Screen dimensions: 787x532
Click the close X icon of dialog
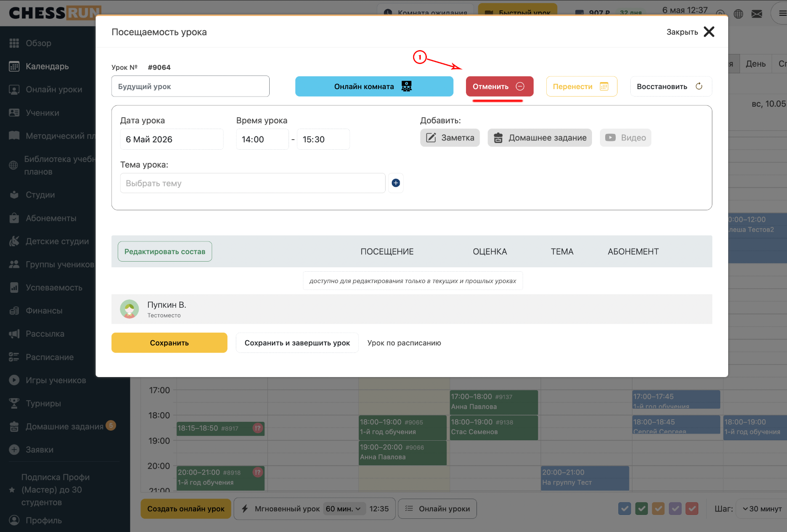point(709,32)
